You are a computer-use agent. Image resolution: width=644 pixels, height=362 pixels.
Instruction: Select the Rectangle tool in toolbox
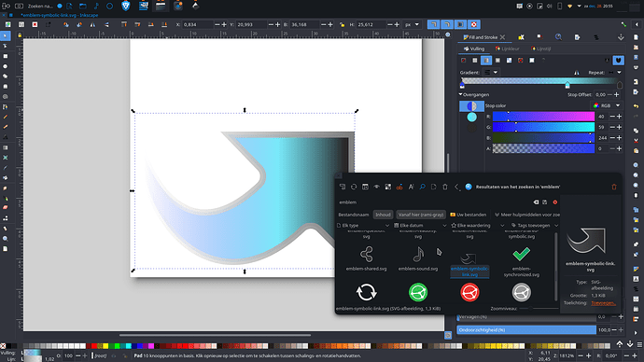(x=6, y=56)
